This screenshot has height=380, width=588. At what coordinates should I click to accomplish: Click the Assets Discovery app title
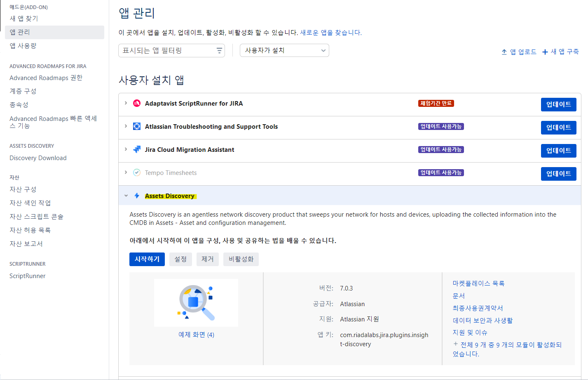(x=170, y=196)
